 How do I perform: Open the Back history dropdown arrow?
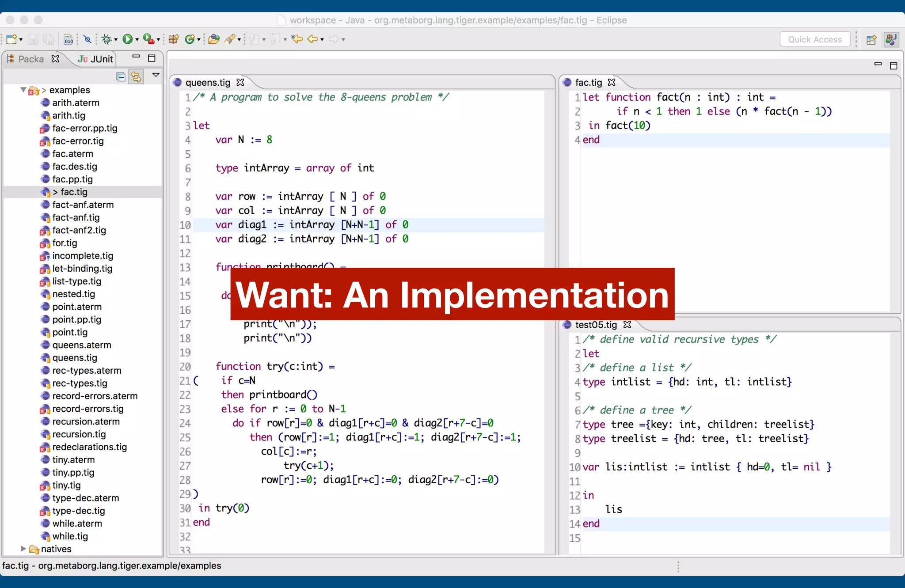322,40
